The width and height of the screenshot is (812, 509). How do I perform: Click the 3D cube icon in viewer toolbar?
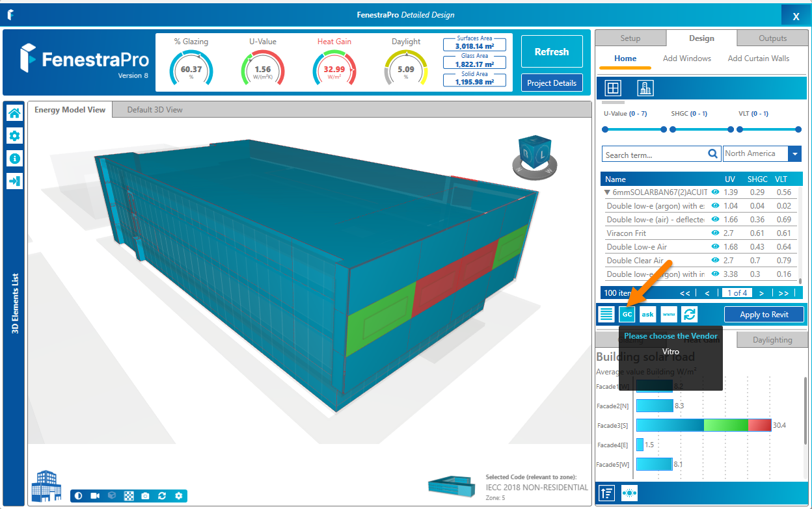[x=112, y=496]
